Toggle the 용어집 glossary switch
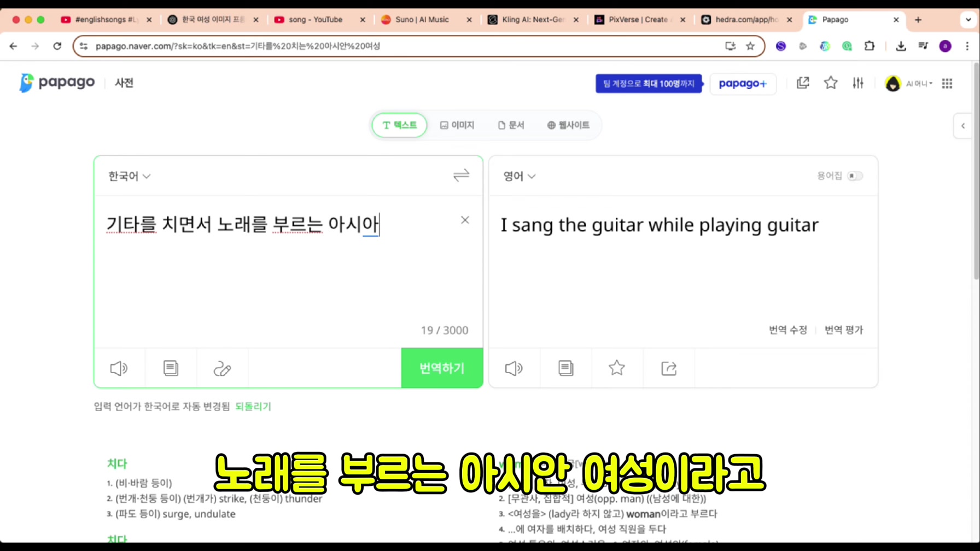980x551 pixels. 855,176
